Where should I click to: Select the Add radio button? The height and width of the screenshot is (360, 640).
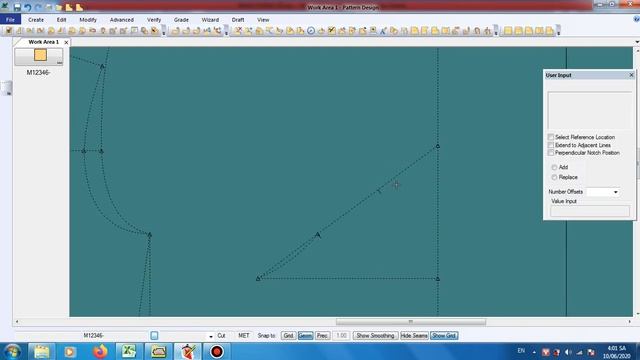click(x=554, y=167)
